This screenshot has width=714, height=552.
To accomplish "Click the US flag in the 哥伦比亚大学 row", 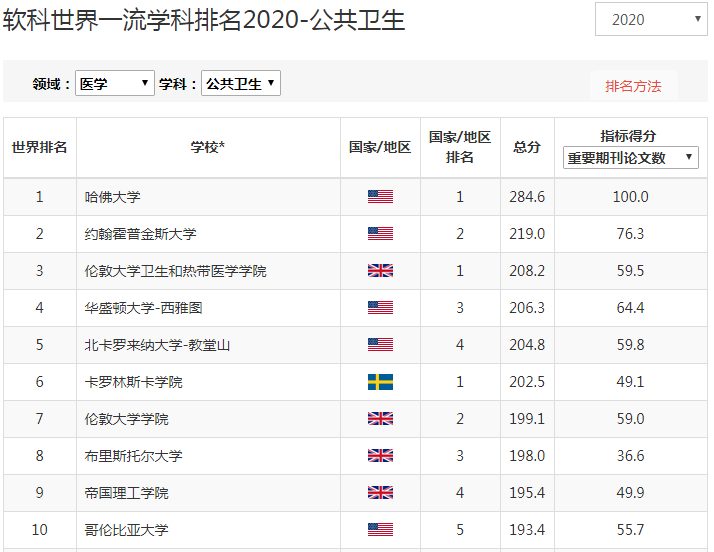I will 380,530.
